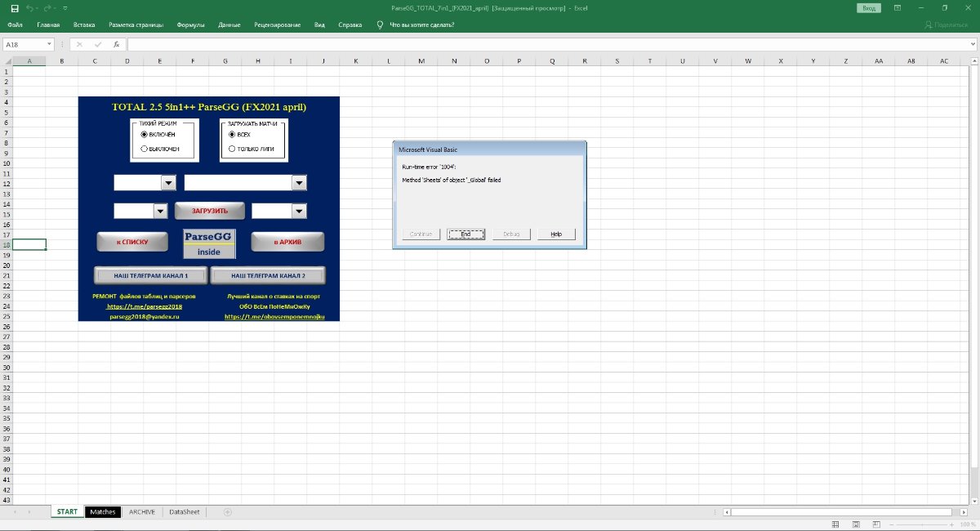This screenshot has height=531, width=980.
Task: Open the combo box left of ЗАГРУЗИТЬ
Action: 161,211
